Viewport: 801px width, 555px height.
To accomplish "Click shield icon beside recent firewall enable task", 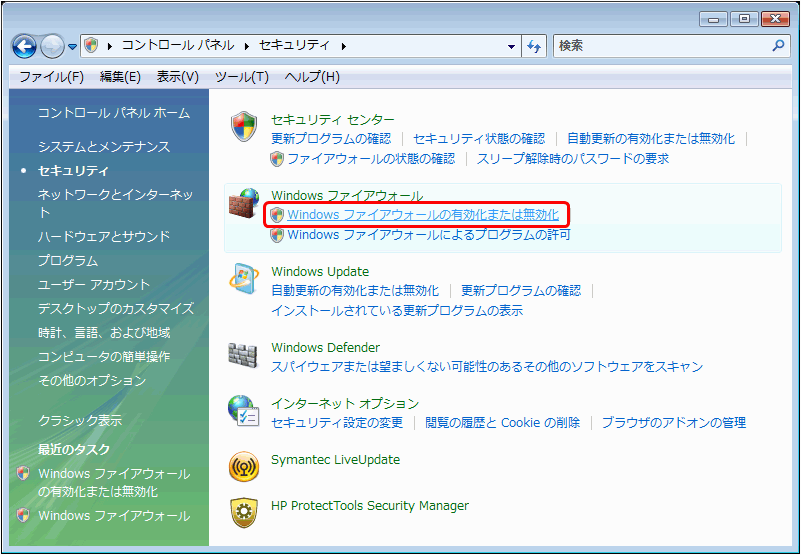I will click(23, 473).
